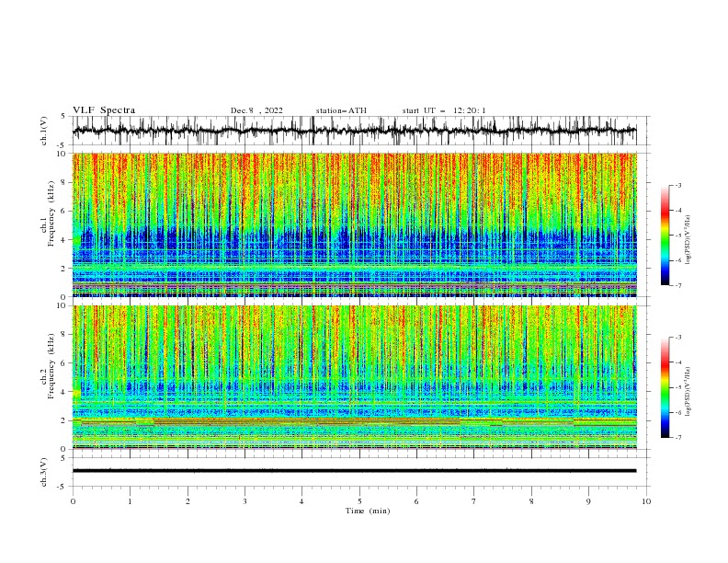Click the "5" voltage tick of ch.1 waveform
Viewport: 728px width, 563px height.
click(x=63, y=116)
